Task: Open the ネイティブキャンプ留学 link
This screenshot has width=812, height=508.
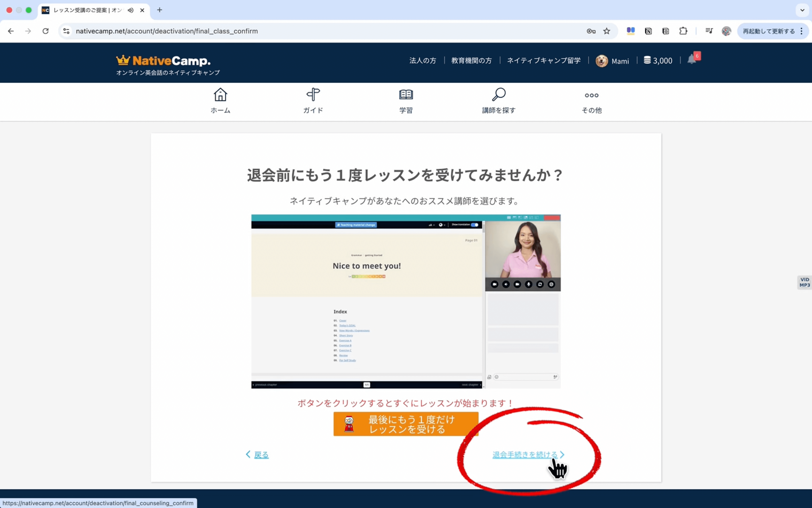Action: coord(544,60)
